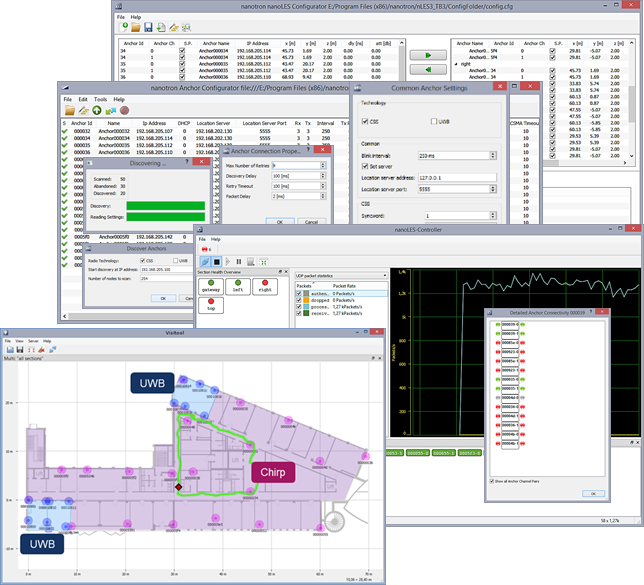Click the round brown record icon in Anchor Configurator
Screen dimensions: 644x585
(124, 110)
